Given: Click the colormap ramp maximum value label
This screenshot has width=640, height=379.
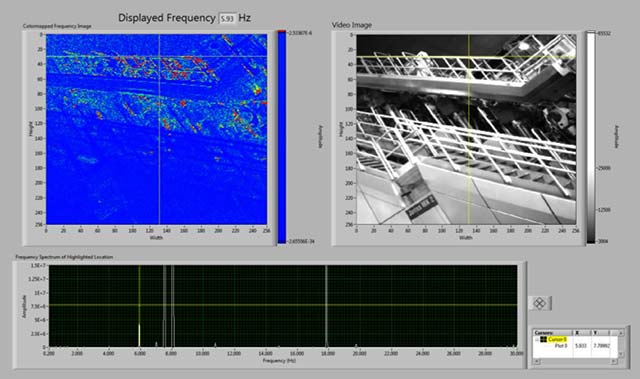Looking at the screenshot, I should pyautogui.click(x=300, y=33).
